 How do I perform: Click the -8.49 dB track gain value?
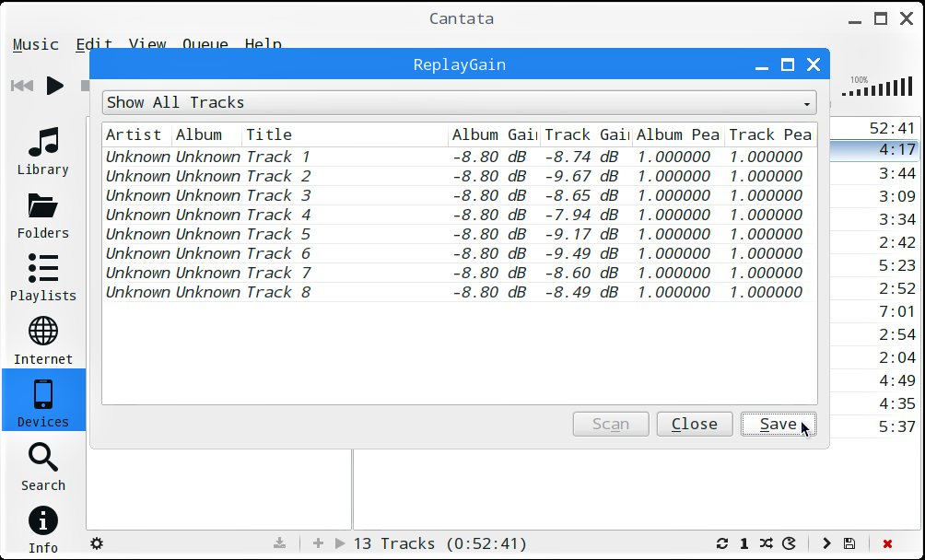pos(581,292)
